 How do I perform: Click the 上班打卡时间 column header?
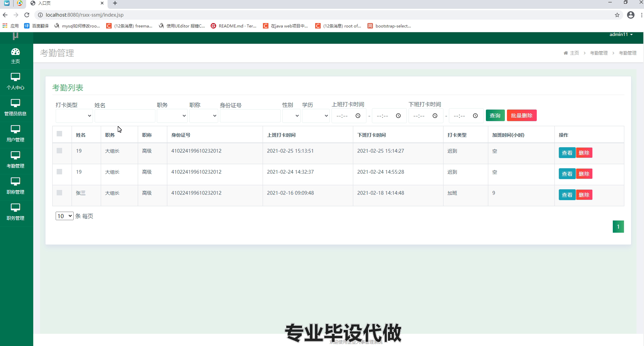(281, 135)
